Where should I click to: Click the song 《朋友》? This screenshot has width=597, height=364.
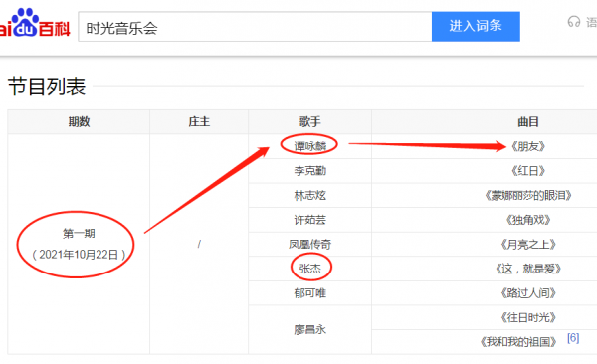tap(528, 146)
